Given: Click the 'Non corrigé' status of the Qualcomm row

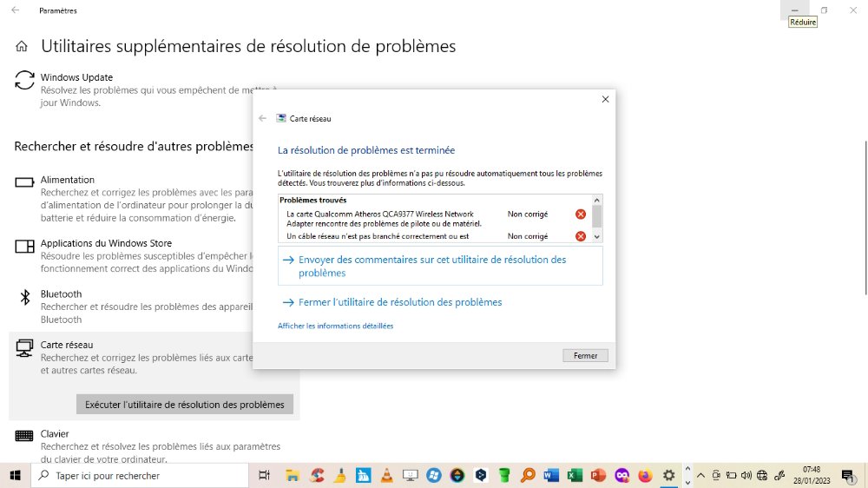Looking at the screenshot, I should pyautogui.click(x=528, y=214).
